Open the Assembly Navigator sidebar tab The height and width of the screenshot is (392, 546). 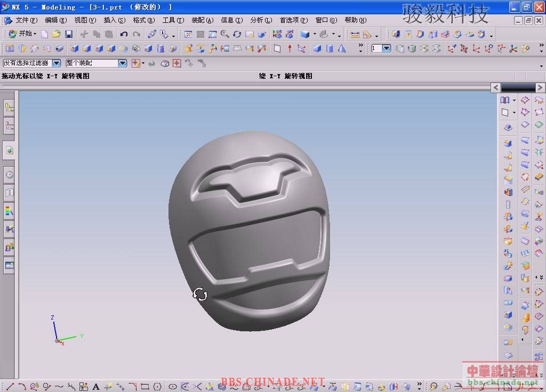[x=10, y=108]
